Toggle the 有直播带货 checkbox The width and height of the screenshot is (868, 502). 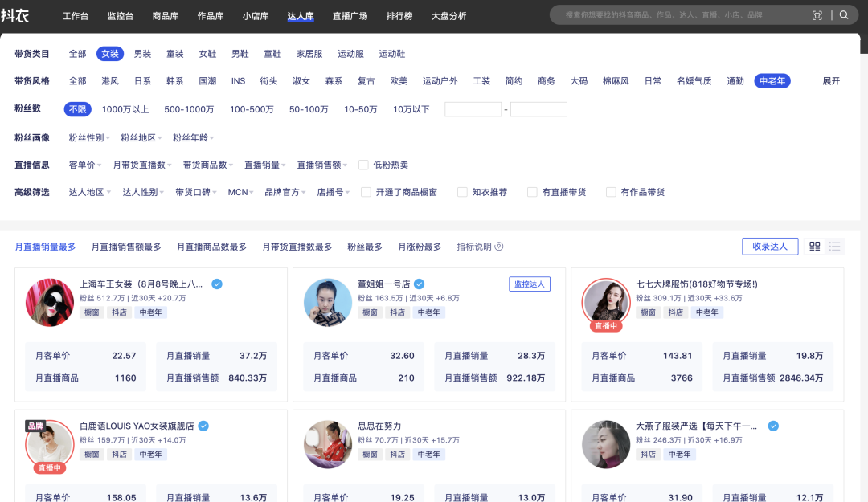click(532, 192)
